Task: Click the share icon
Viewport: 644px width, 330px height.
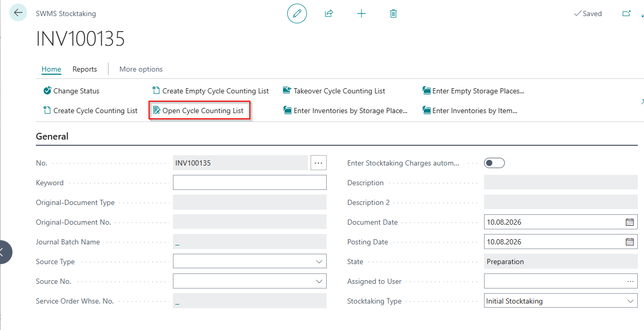Action: 329,13
